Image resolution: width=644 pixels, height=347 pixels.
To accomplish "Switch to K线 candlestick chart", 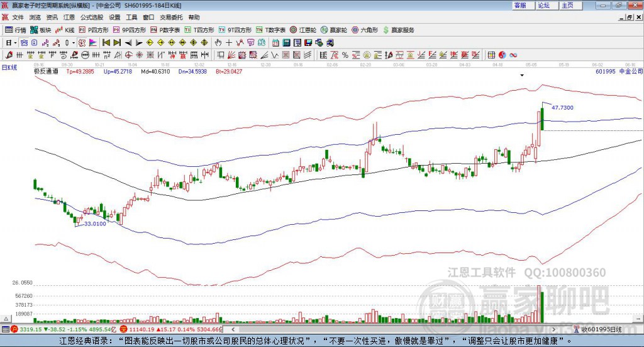I will click(65, 30).
